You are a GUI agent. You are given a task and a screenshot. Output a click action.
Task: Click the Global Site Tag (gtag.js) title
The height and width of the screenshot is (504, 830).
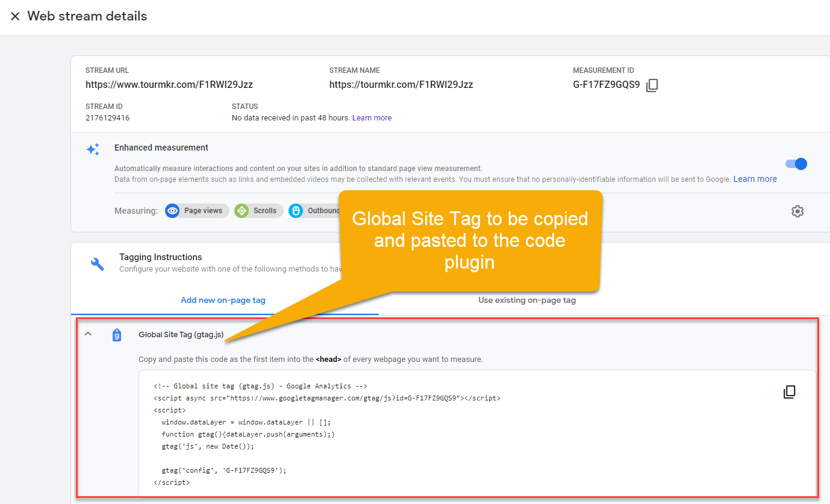click(x=181, y=335)
